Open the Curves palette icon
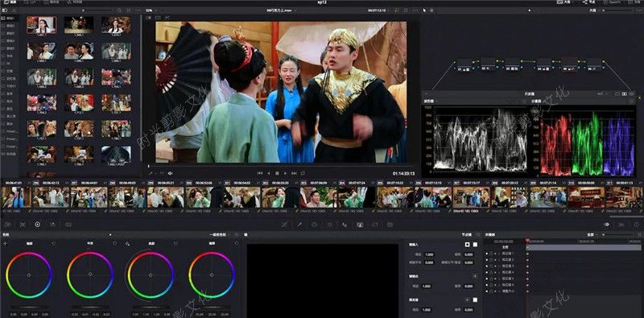The image size is (644, 318). pyautogui.click(x=285, y=225)
